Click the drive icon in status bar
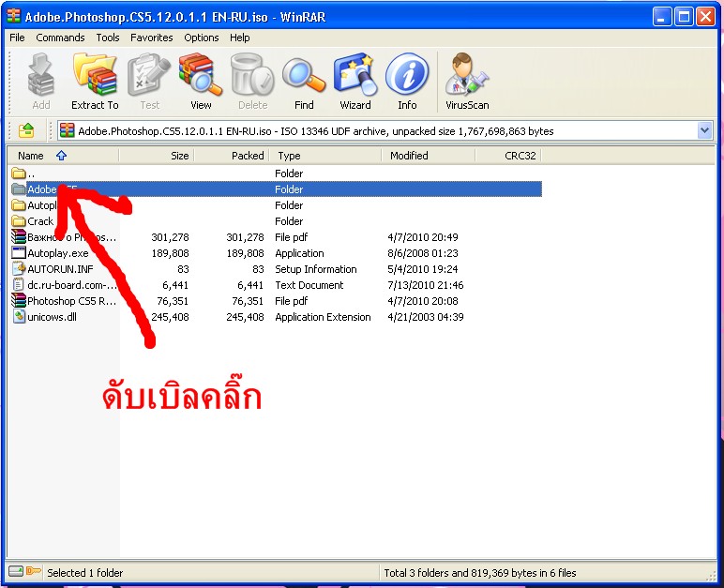 coord(16,572)
